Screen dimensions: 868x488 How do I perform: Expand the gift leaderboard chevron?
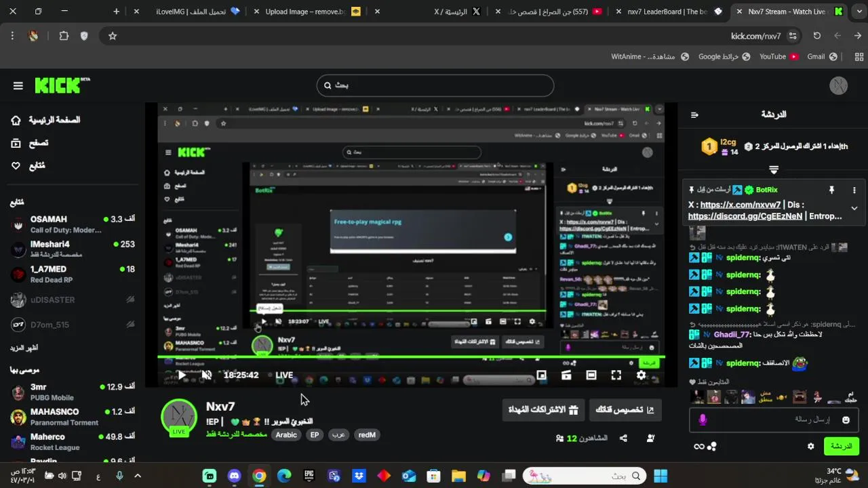tap(773, 169)
